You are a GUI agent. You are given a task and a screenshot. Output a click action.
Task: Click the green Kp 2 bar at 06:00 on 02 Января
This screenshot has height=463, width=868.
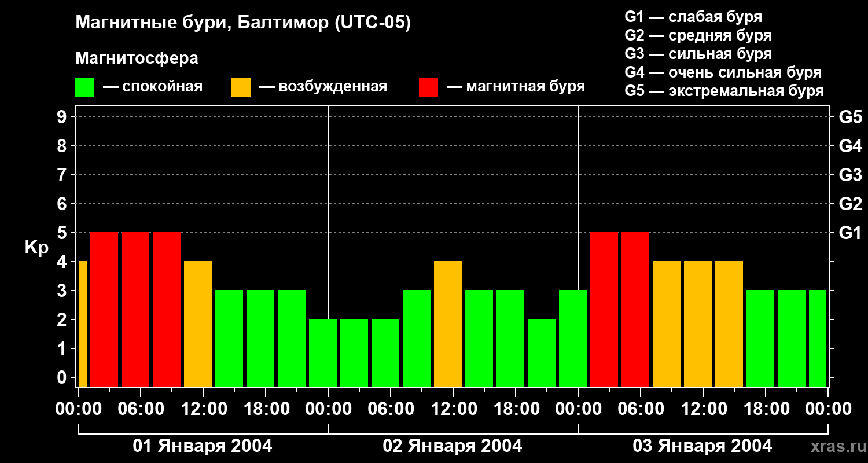(385, 352)
